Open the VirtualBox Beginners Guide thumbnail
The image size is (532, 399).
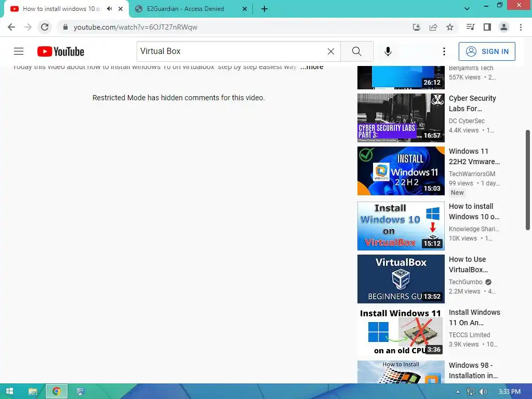(x=401, y=279)
